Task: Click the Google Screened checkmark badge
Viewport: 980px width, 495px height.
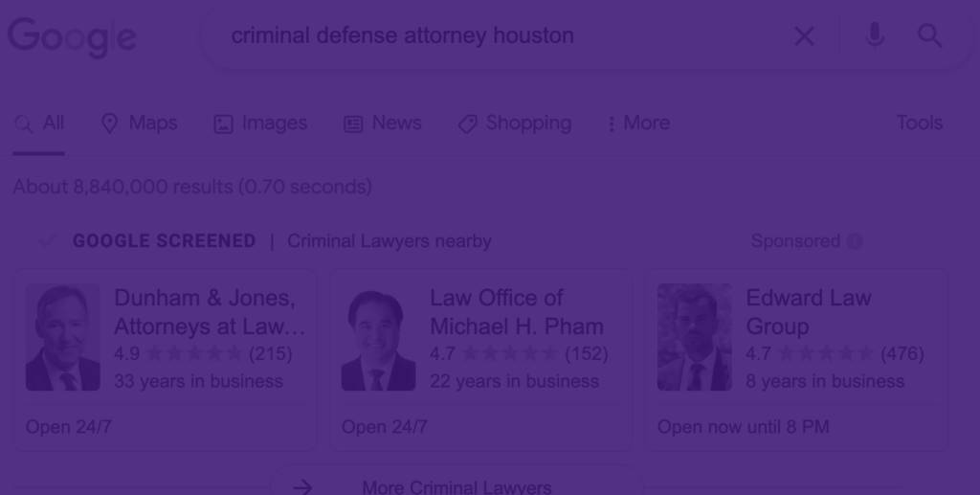Action: (x=46, y=241)
